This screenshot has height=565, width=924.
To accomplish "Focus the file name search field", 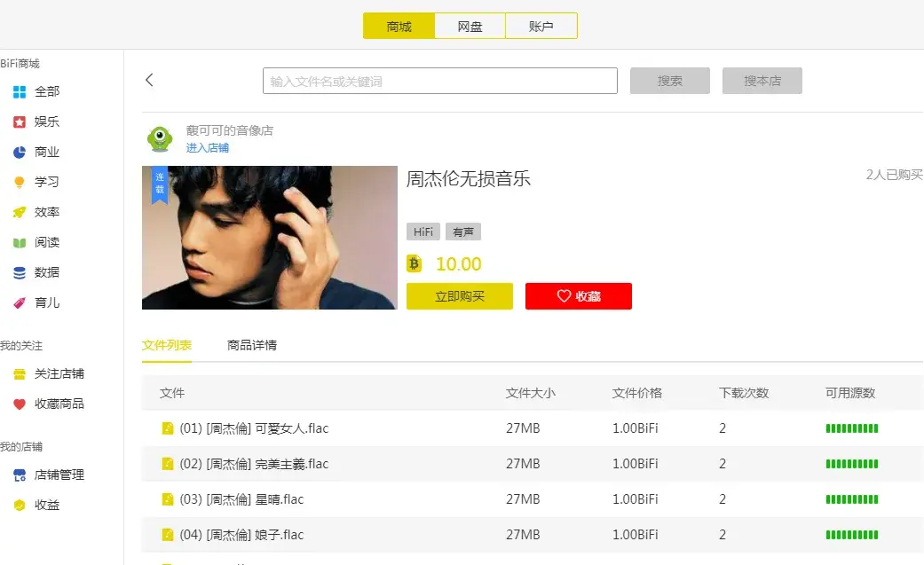I will (440, 81).
